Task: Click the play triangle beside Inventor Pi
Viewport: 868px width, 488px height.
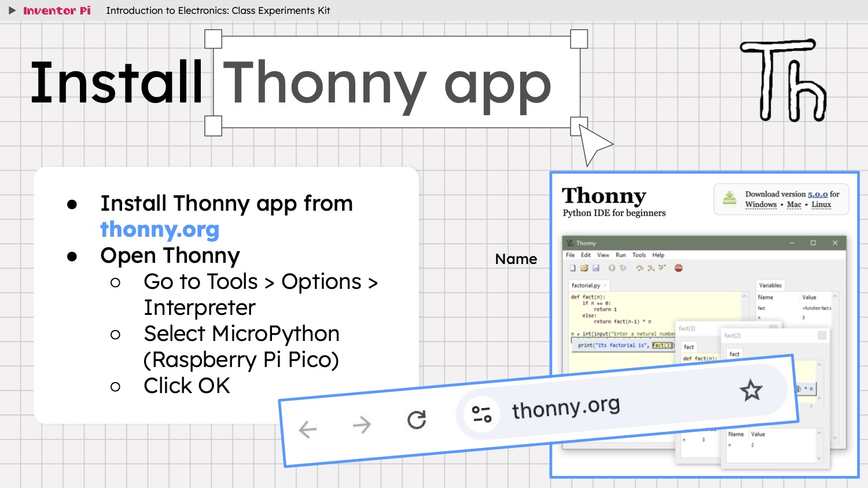Action: [x=12, y=10]
